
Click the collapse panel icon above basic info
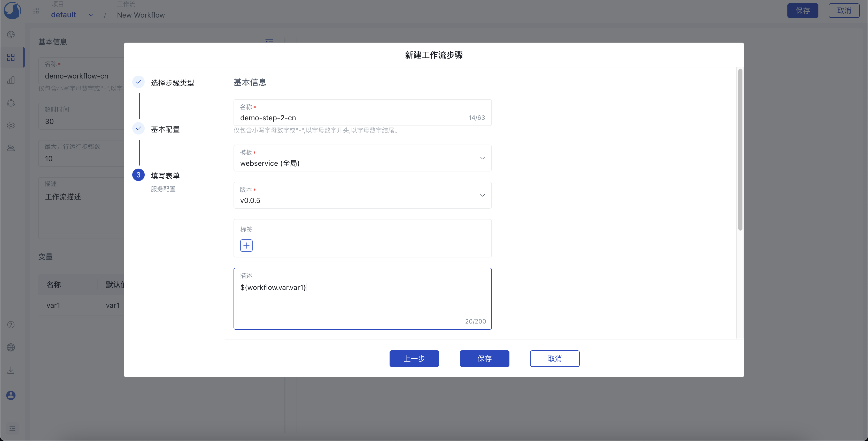pos(269,41)
